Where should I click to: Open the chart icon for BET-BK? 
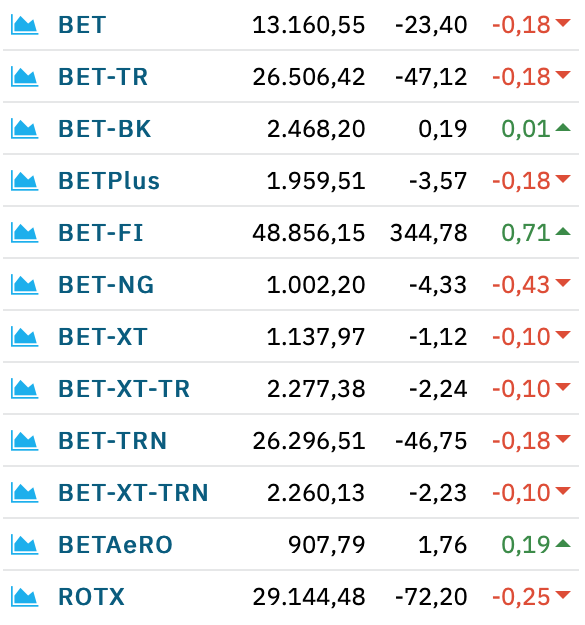[24, 129]
